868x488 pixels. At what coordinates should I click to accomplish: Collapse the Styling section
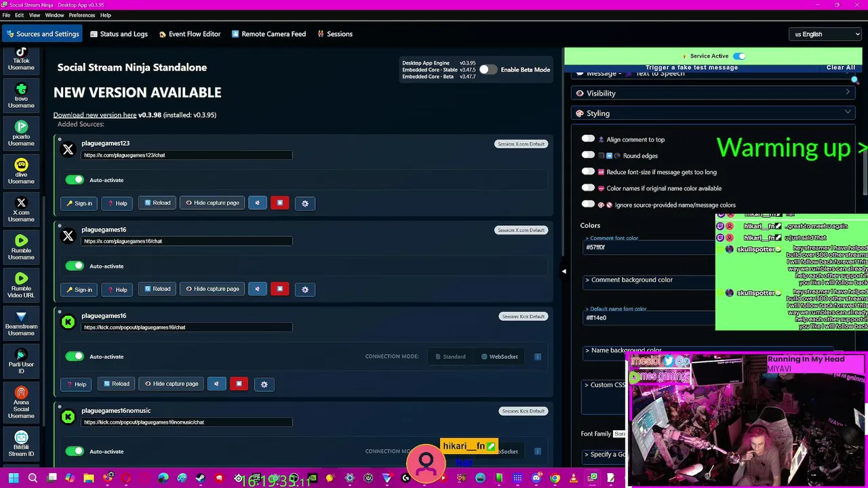(713, 113)
